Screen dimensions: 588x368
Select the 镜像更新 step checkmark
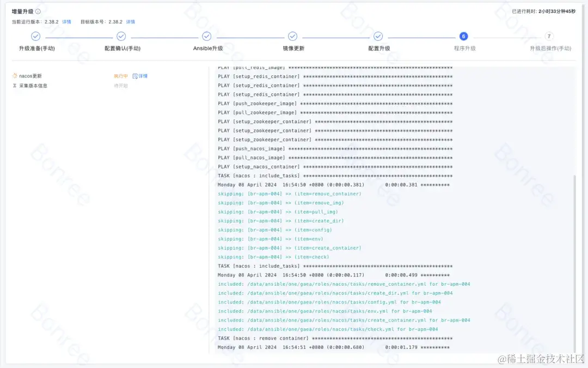pyautogui.click(x=292, y=36)
